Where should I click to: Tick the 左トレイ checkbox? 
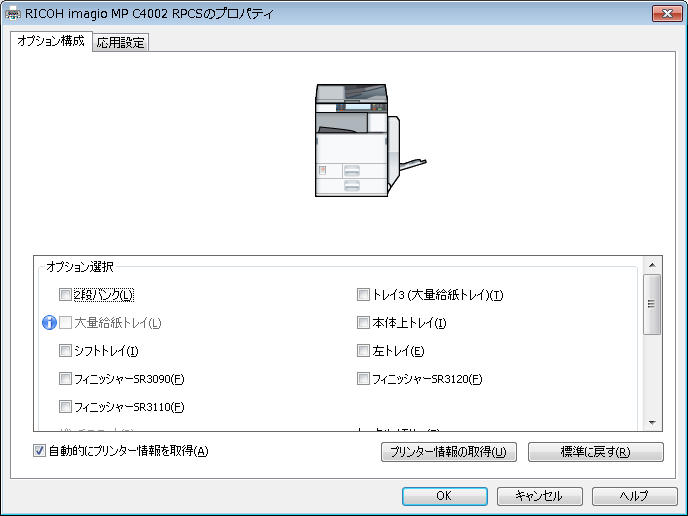pyautogui.click(x=364, y=351)
